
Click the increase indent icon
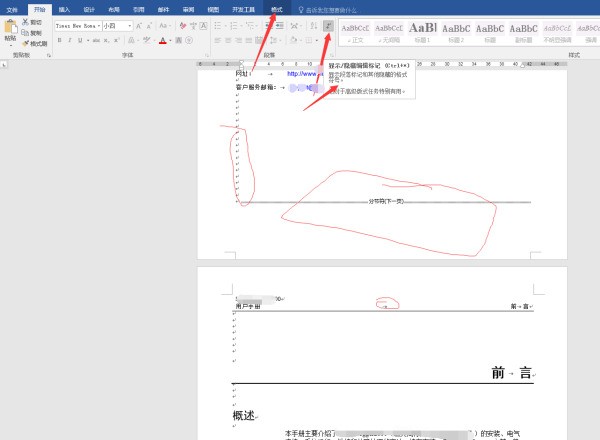(x=280, y=26)
